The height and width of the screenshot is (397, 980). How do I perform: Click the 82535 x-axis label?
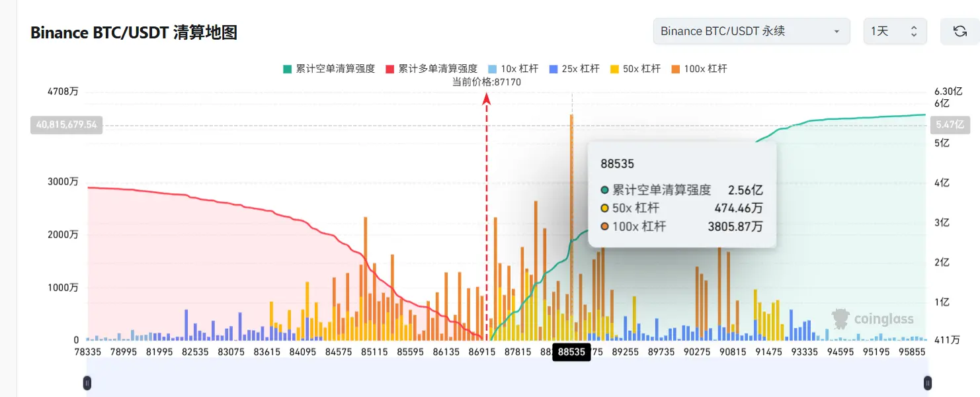[x=195, y=352]
